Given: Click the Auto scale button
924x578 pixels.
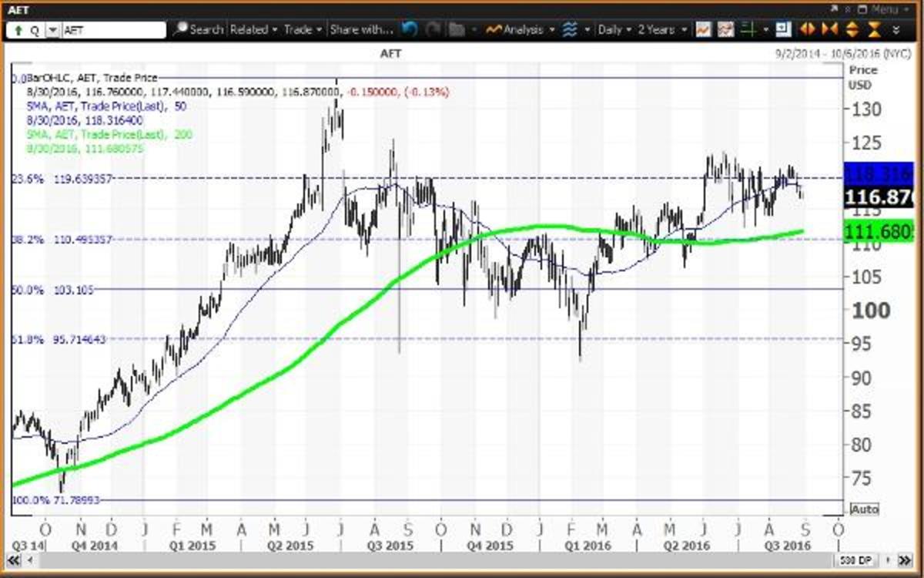Looking at the screenshot, I should pos(865,509).
